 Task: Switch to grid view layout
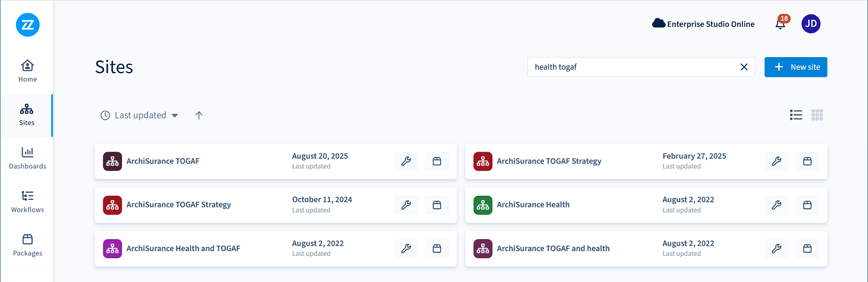[817, 115]
